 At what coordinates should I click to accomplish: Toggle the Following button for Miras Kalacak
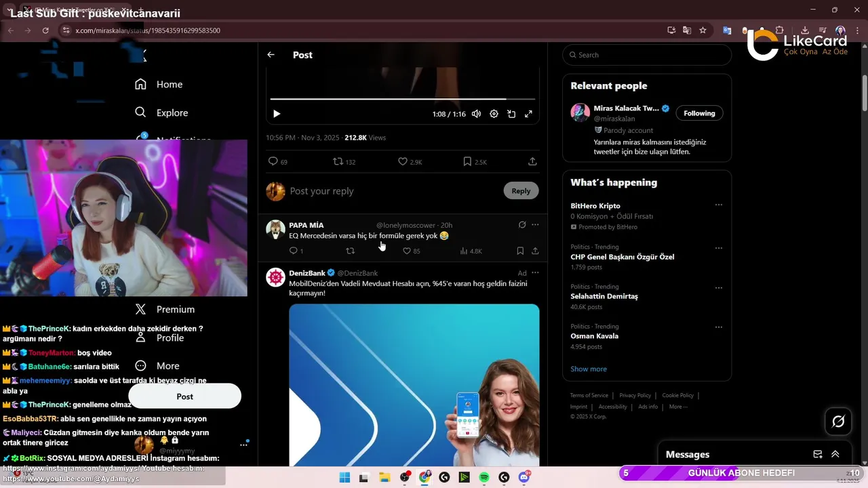tap(699, 113)
